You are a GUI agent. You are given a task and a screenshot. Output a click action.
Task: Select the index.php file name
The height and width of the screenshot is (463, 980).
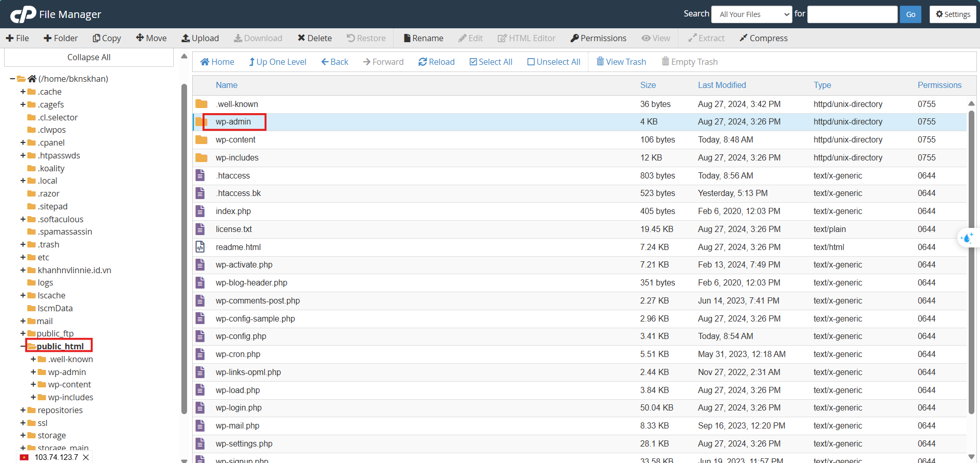233,211
